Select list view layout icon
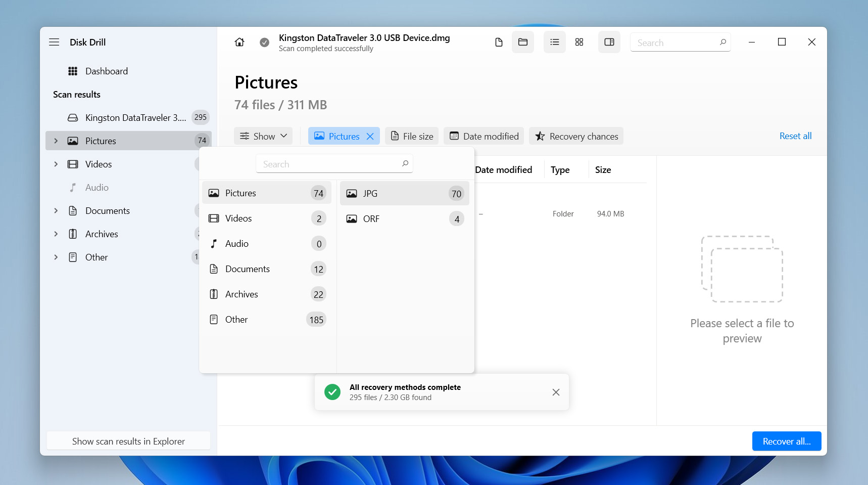Viewport: 868px width, 485px height. click(x=555, y=42)
